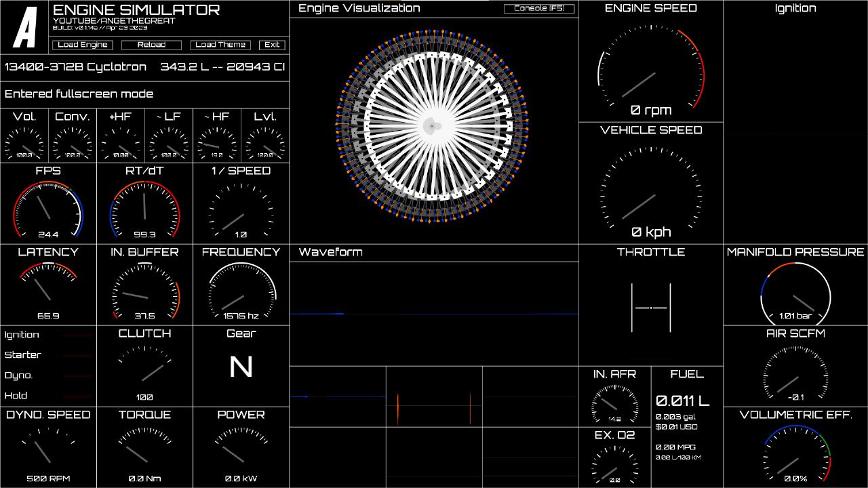Screen dimensions: 868x488
Task: Click the Engine Simulator 'A' logo
Action: (25, 27)
